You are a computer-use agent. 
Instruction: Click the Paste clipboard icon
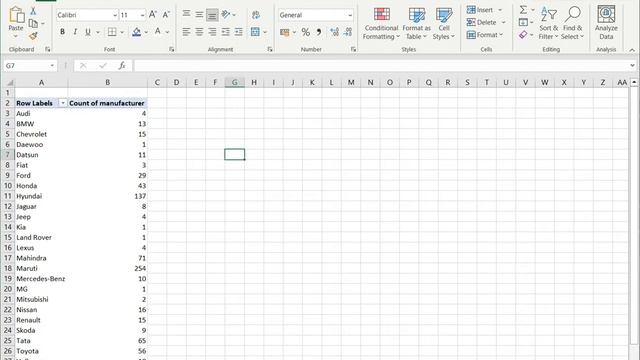click(x=16, y=15)
